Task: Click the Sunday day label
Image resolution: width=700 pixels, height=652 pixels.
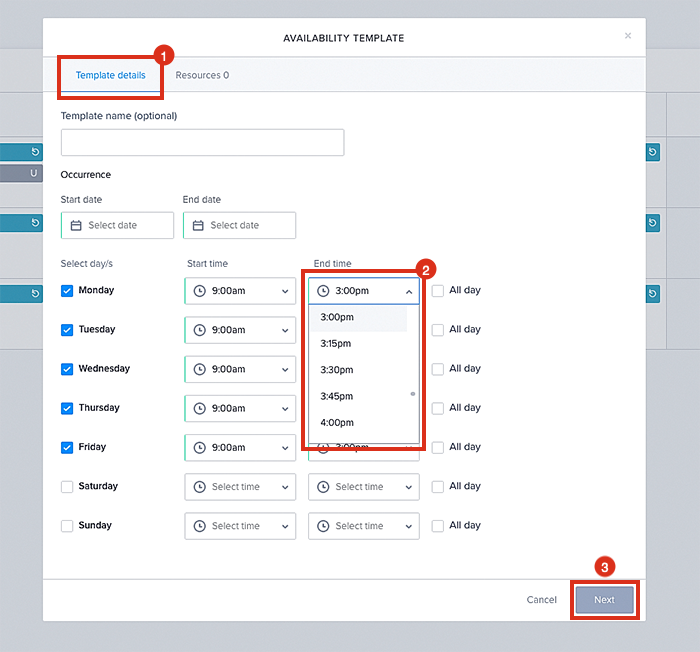Action: (95, 525)
